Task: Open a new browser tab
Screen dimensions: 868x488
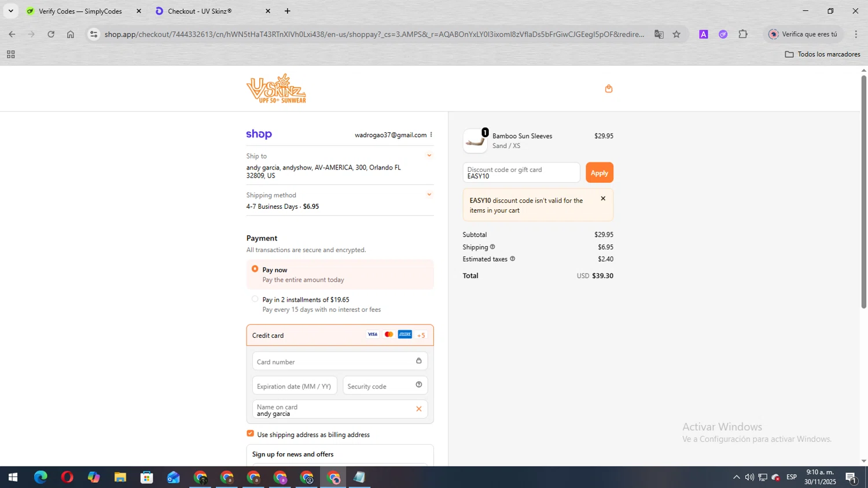Action: (288, 11)
